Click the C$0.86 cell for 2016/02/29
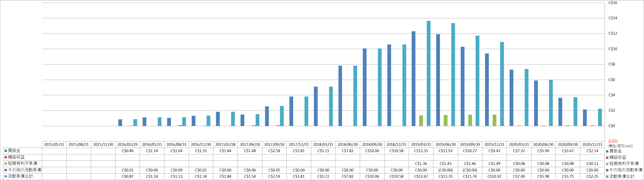This screenshot has height=180, width=644. [127, 151]
